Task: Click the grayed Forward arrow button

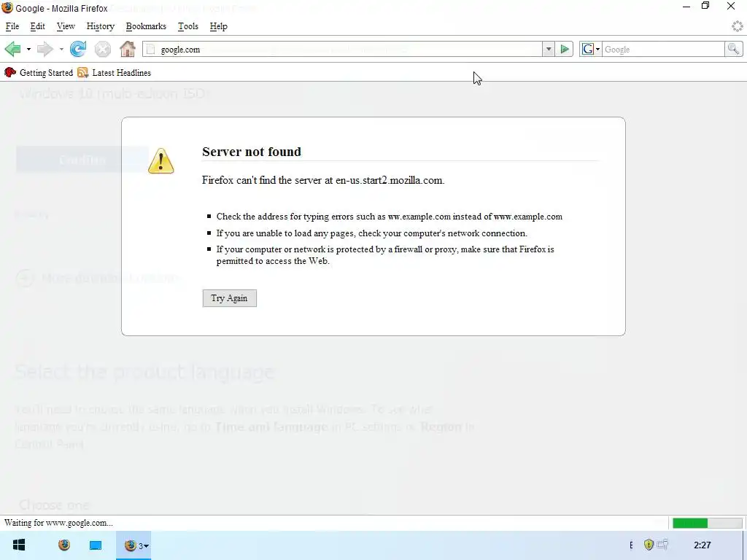Action: (x=45, y=49)
